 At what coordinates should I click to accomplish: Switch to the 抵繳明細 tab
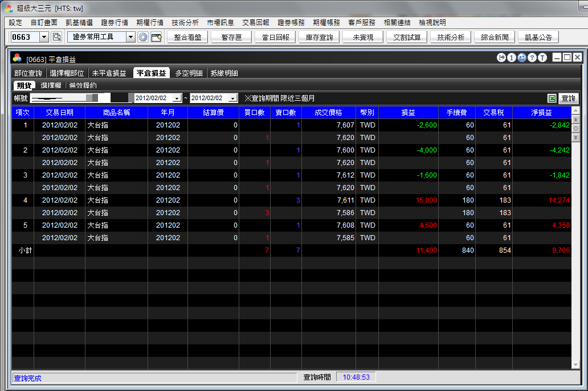[x=224, y=73]
